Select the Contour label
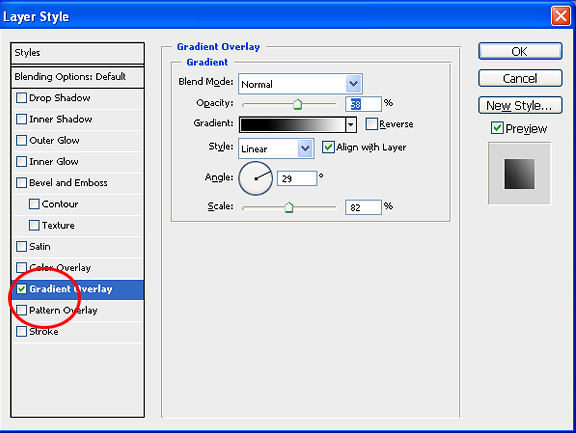The image size is (576, 433). tap(60, 204)
